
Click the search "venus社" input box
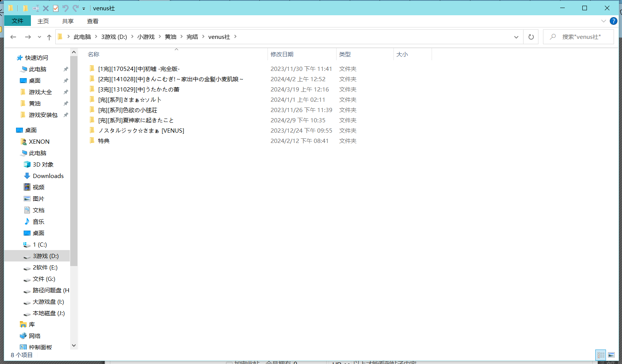(x=578, y=37)
